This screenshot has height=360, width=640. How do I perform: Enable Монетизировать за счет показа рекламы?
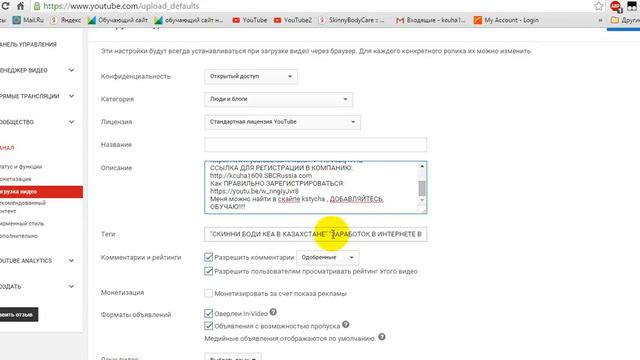(209, 293)
